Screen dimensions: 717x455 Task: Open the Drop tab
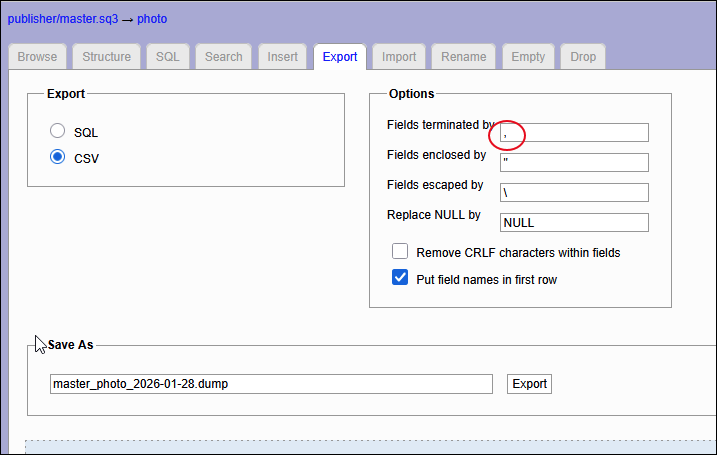pos(583,57)
